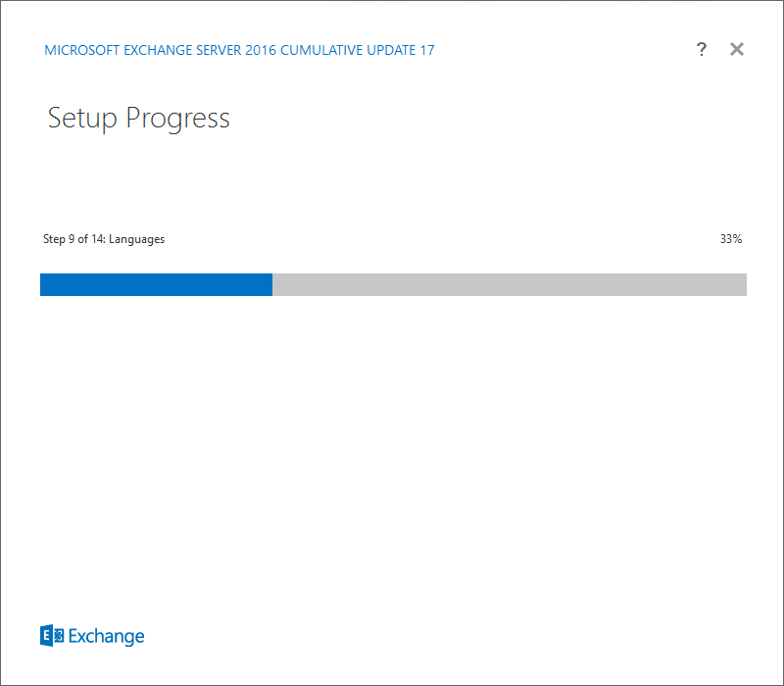784x686 pixels.
Task: Click the "2016" number in the title
Action: (x=261, y=50)
